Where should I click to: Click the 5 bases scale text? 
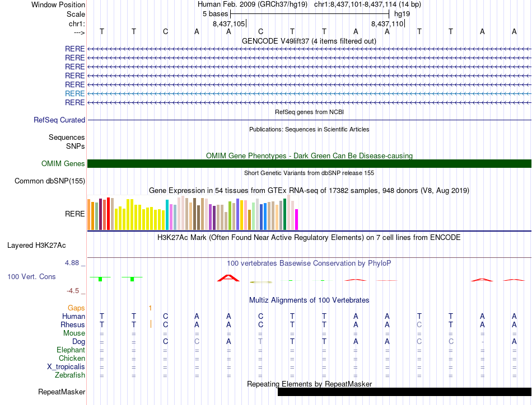215,14
